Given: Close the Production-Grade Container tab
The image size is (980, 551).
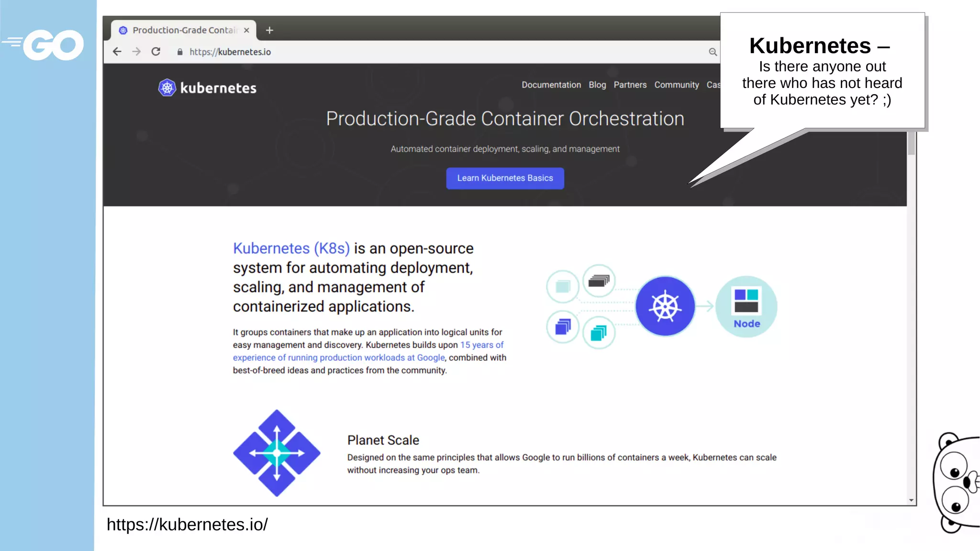Looking at the screenshot, I should pos(246,30).
